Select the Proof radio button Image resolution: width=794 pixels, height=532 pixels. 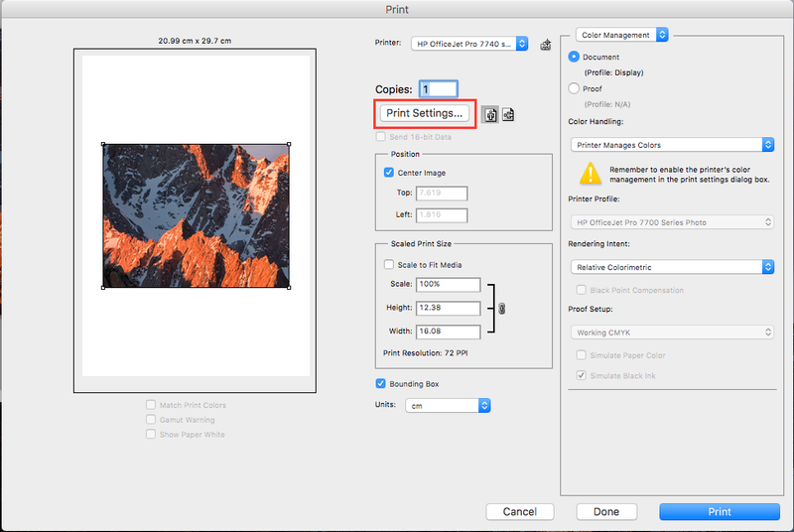point(574,88)
